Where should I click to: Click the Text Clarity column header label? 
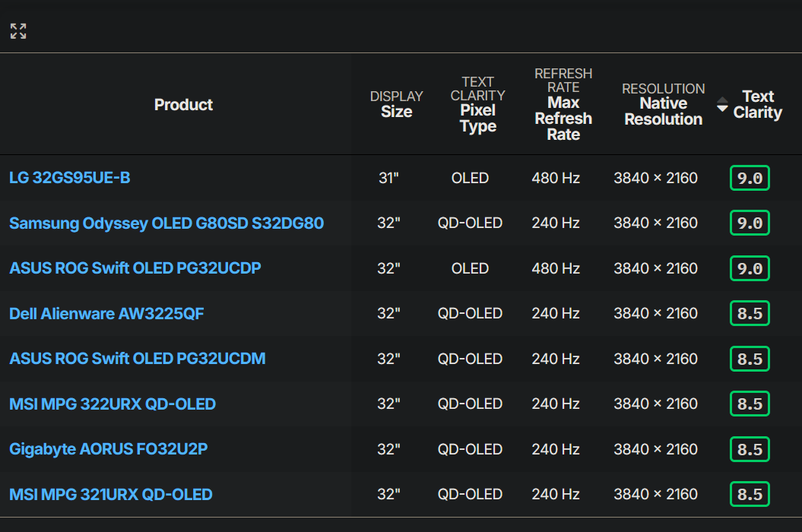pyautogui.click(x=757, y=104)
